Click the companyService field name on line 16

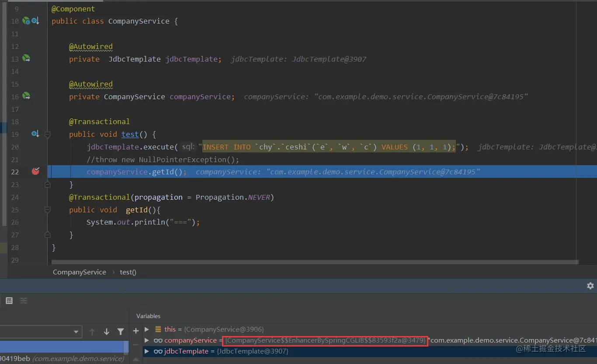200,97
